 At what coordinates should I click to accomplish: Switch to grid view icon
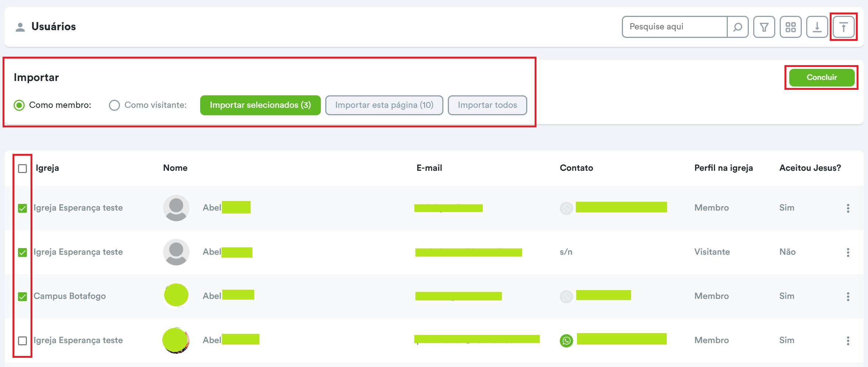(x=790, y=27)
